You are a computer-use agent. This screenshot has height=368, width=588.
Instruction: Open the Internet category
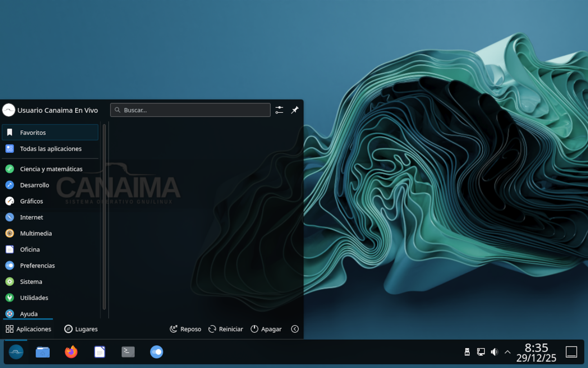[31, 217]
